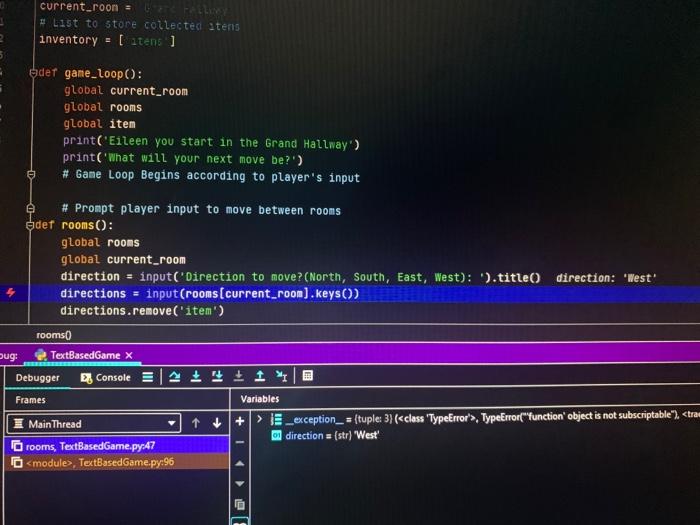Open the Evaluate Expression calculator icon

[308, 376]
